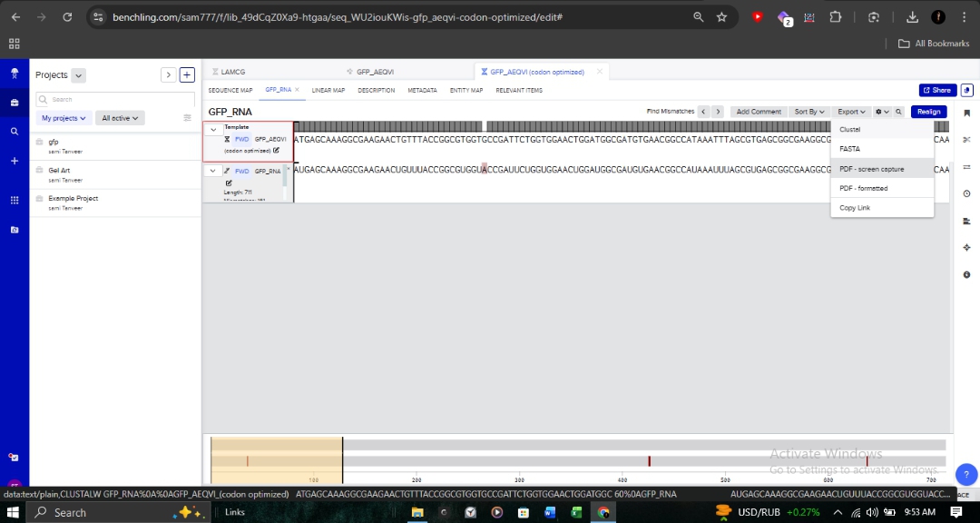The image size is (980, 523).
Task: Select the scissors cut icon on right panel
Action: click(x=966, y=140)
